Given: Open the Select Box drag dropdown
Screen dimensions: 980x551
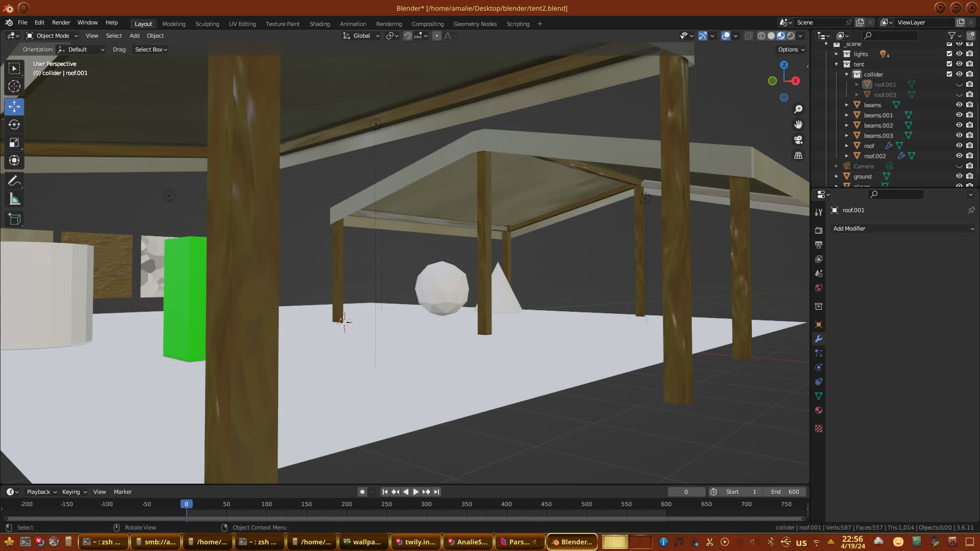Looking at the screenshot, I should pos(151,49).
